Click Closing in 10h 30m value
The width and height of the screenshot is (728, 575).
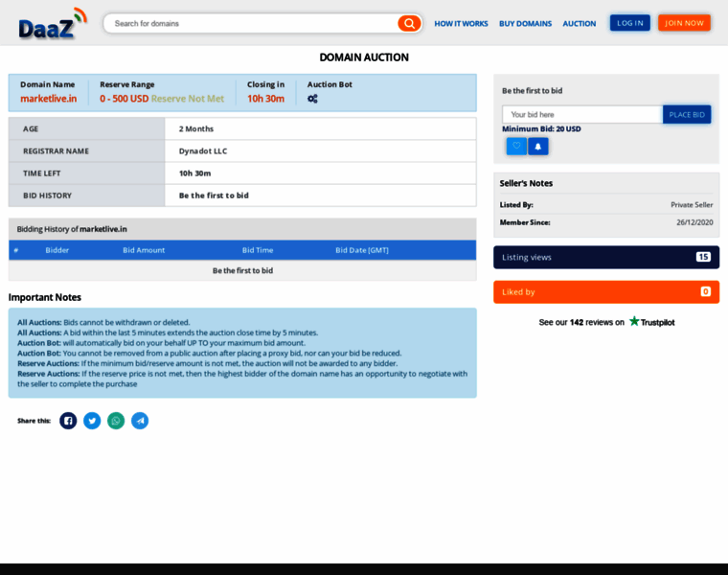tap(265, 99)
